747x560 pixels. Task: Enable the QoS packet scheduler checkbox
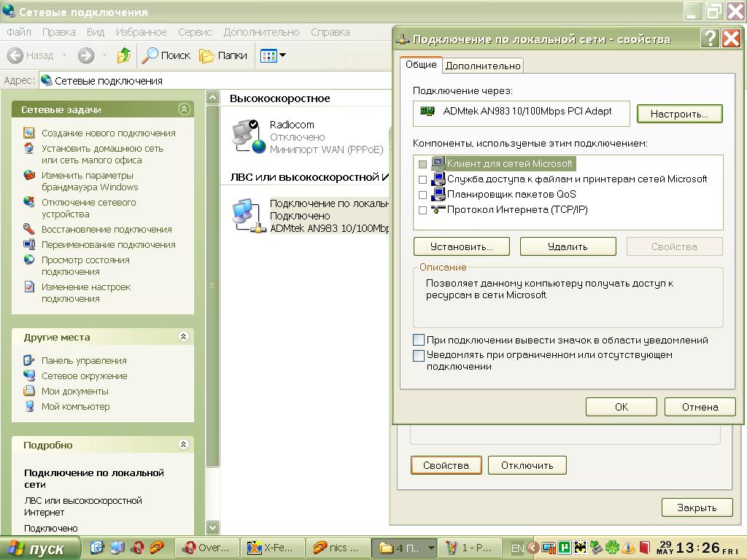point(422,195)
